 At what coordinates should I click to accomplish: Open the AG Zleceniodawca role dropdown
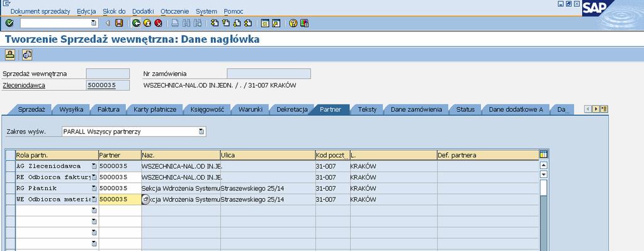94,166
